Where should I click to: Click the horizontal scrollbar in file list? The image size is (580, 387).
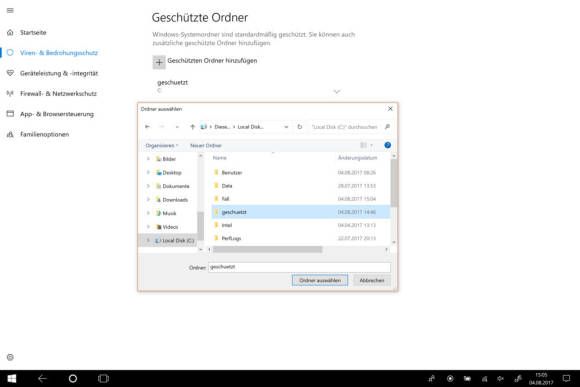(x=267, y=250)
